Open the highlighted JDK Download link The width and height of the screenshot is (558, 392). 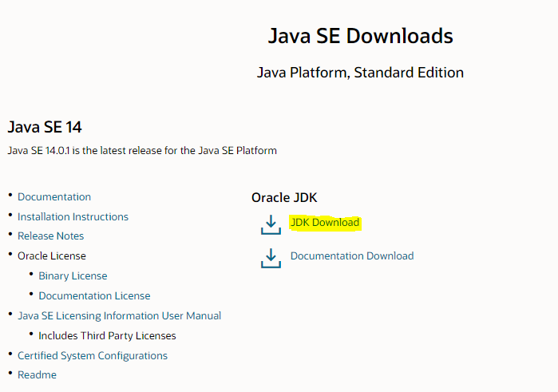click(x=325, y=223)
